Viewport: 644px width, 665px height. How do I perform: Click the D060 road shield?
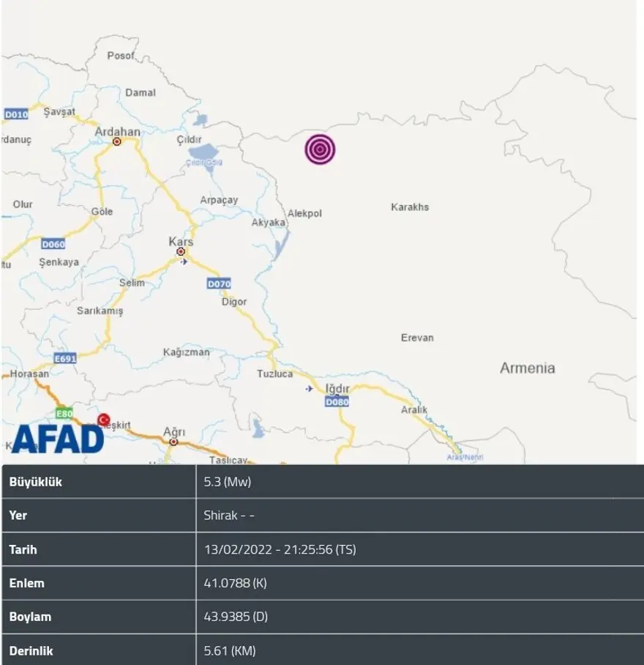coord(53,244)
